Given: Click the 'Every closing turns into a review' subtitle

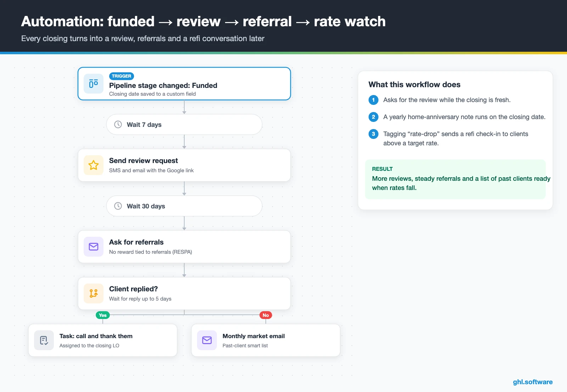Looking at the screenshot, I should (x=143, y=39).
